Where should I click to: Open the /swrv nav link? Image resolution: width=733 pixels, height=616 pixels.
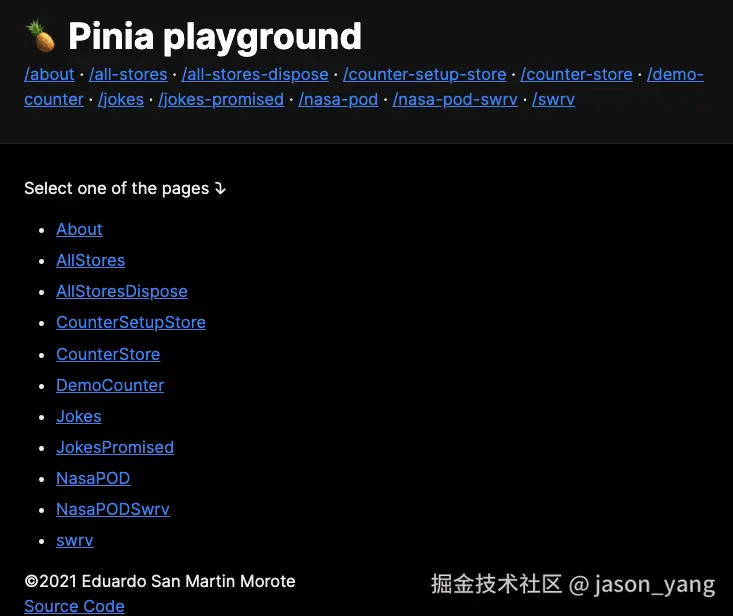pyautogui.click(x=553, y=99)
